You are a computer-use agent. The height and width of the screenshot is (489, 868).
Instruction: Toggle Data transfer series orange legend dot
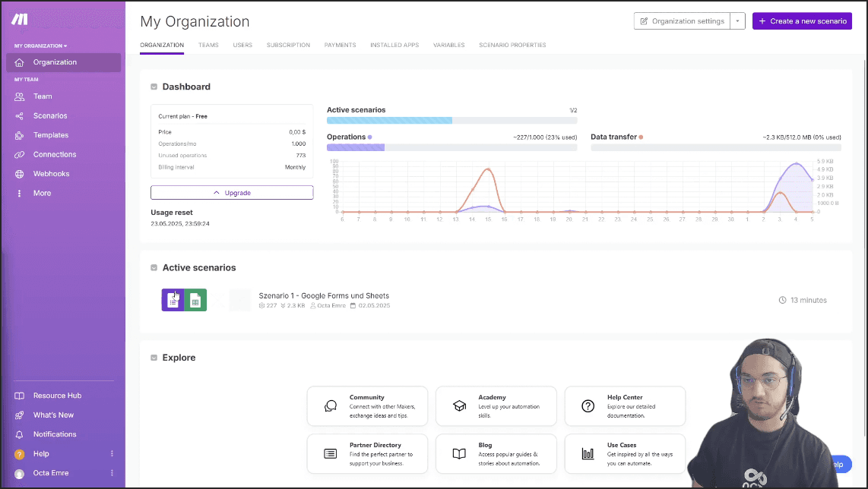point(641,137)
